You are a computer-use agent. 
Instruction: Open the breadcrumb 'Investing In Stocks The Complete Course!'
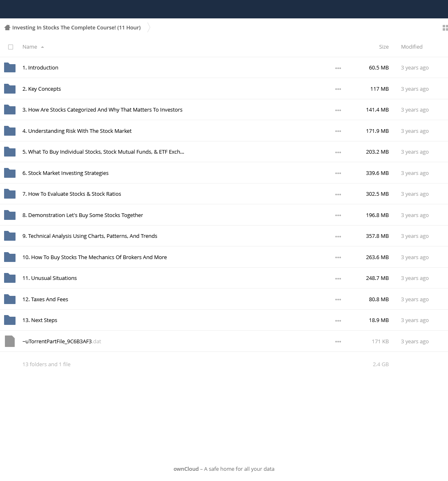click(x=76, y=28)
